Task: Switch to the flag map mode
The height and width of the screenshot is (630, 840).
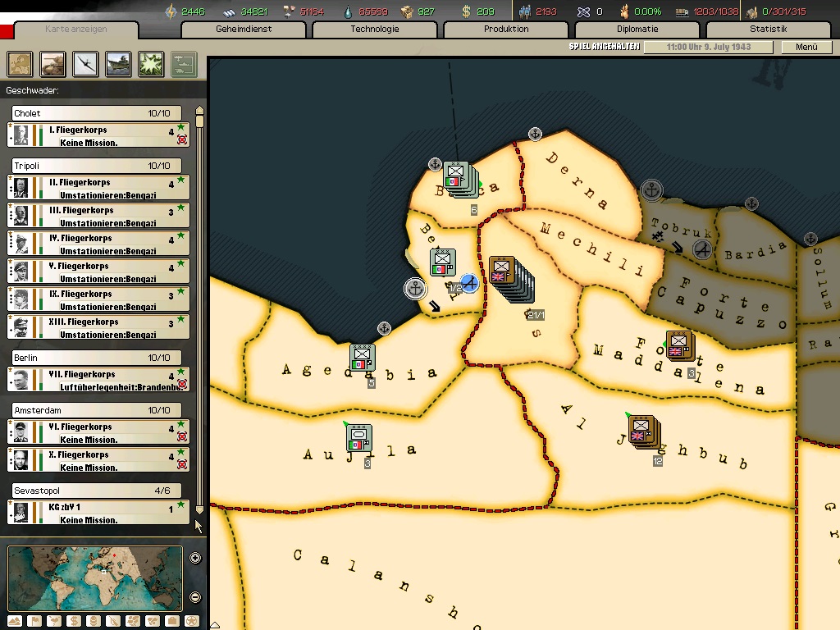Action: (34, 621)
